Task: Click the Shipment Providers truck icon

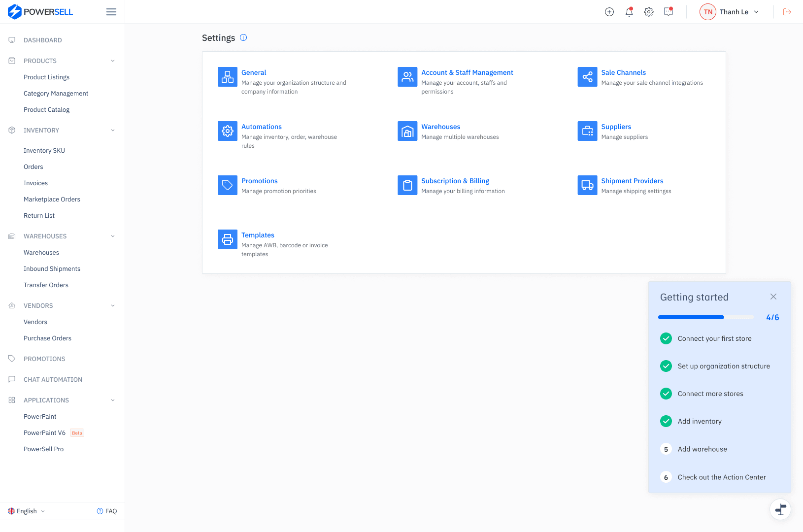Action: click(587, 185)
